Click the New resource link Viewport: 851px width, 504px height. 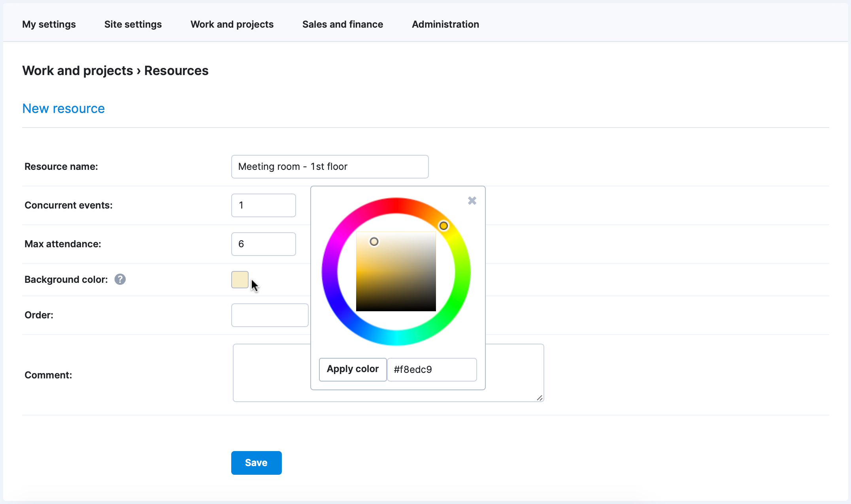pos(63,108)
